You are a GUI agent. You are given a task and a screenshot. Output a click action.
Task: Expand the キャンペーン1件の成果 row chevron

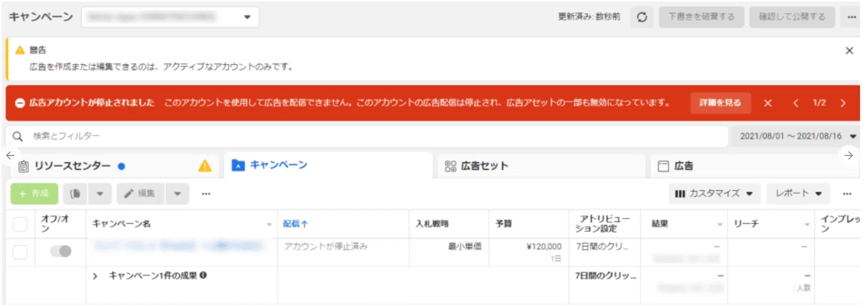pyautogui.click(x=95, y=276)
